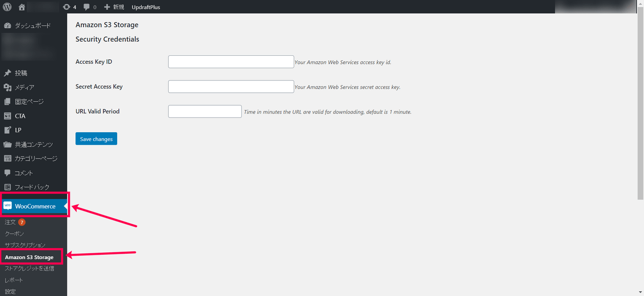Screen dimensions: 644x296
Task: Click the 'Your Amazon Web Services secret access key.' hint
Action: click(x=347, y=87)
